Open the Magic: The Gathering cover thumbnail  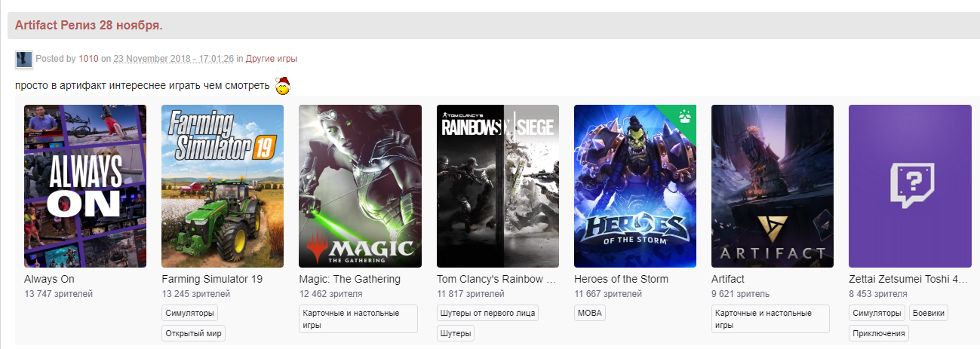tap(360, 186)
